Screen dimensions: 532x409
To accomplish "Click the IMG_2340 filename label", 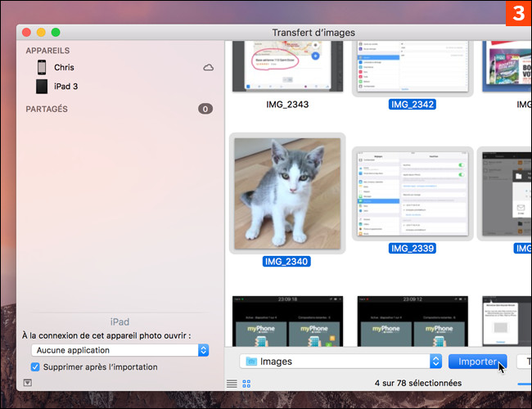I will tap(287, 262).
